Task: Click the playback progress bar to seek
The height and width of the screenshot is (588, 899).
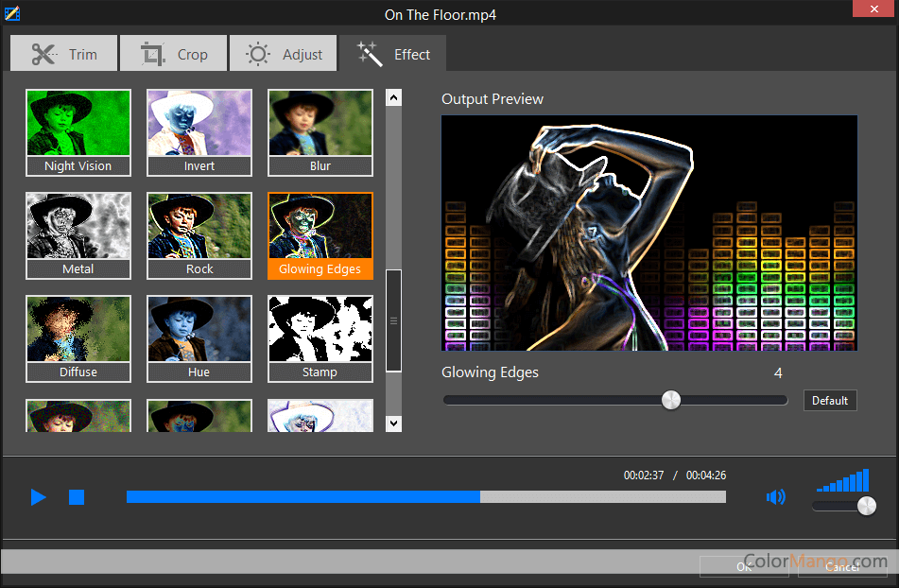Action: pos(425,496)
